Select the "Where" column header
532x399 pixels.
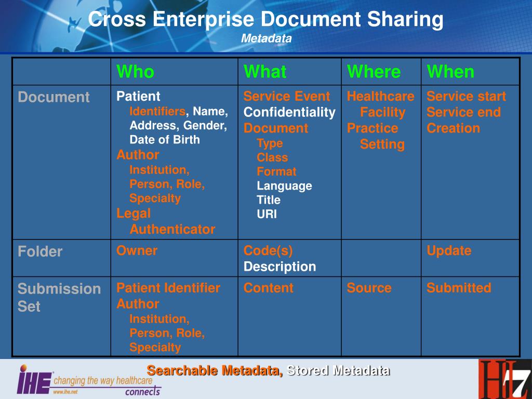pos(374,72)
